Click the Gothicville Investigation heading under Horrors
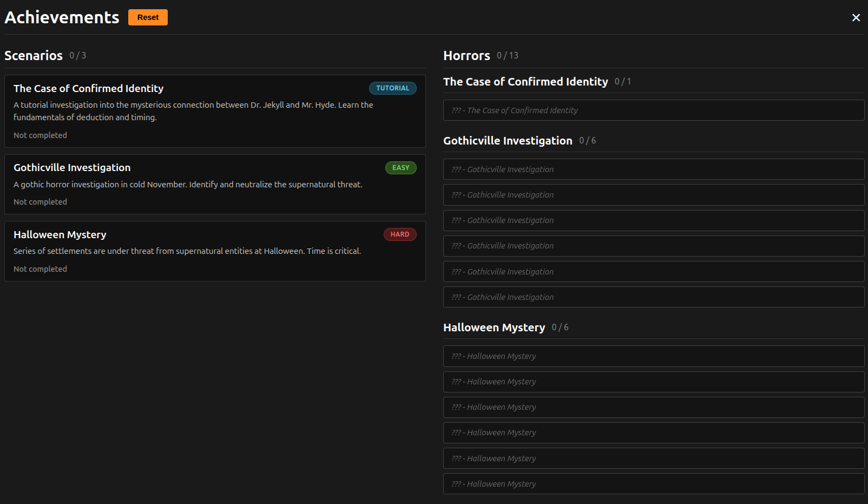 [508, 141]
